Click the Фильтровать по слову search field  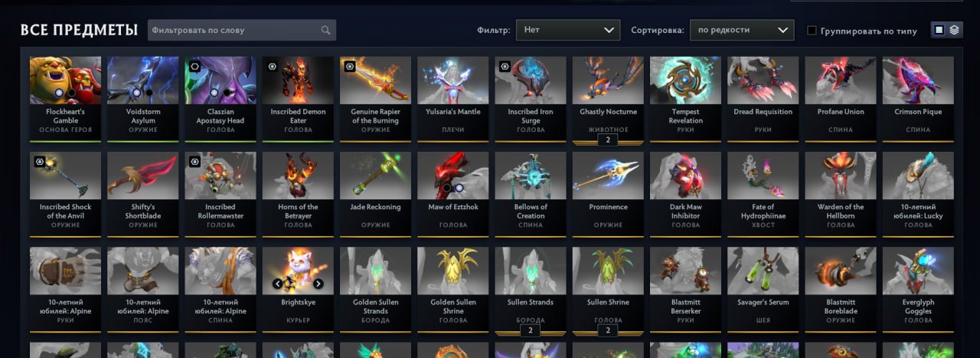tap(241, 30)
